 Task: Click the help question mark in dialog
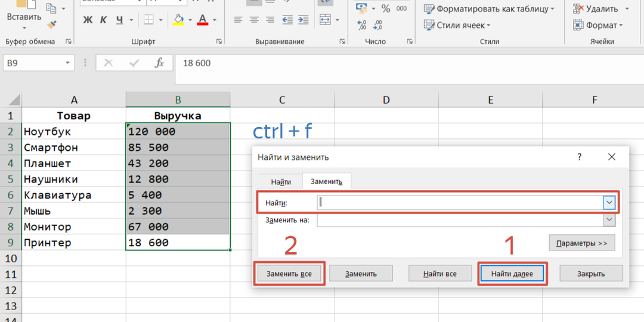click(580, 156)
